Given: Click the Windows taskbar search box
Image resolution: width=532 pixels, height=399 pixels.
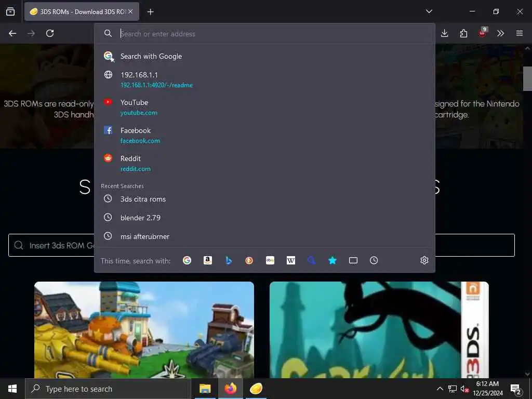Looking at the screenshot, I should click(x=108, y=389).
